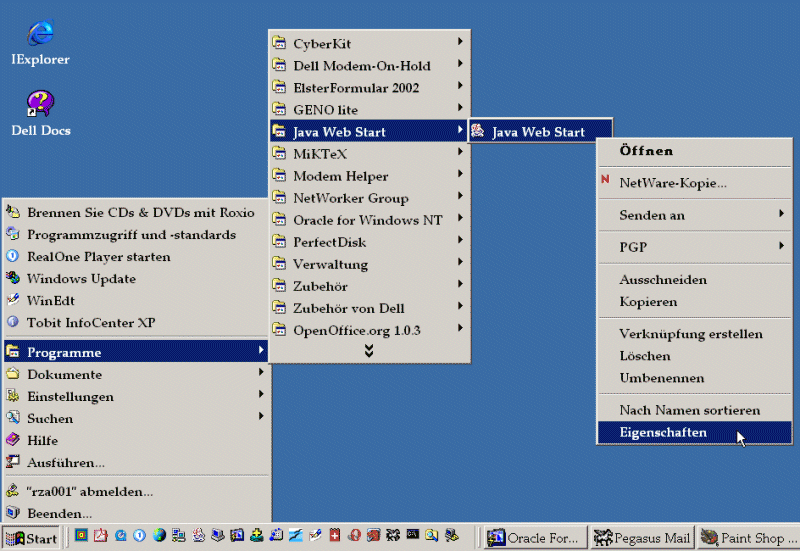Click Kopieren in the context menu
The height and width of the screenshot is (551, 800).
point(694,302)
